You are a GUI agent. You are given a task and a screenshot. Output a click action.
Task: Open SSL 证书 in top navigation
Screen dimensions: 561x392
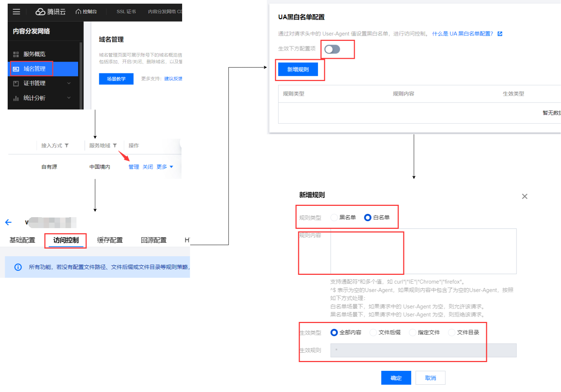click(x=126, y=12)
